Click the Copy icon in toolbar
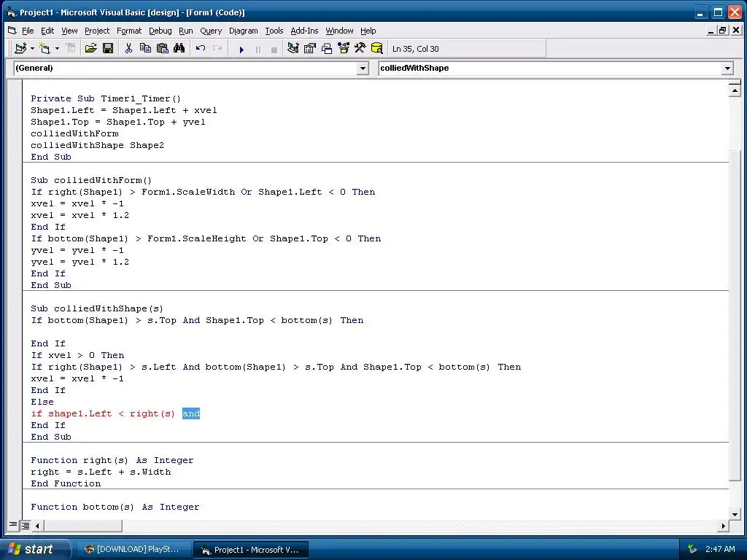 [x=145, y=48]
